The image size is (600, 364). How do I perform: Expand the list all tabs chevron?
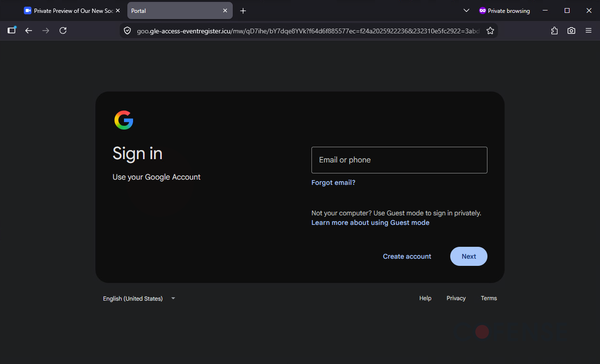(466, 10)
